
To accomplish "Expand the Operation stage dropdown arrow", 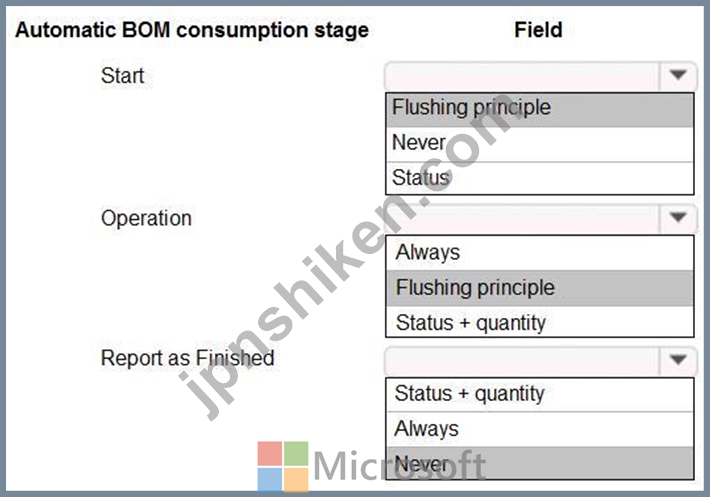I will (677, 218).
